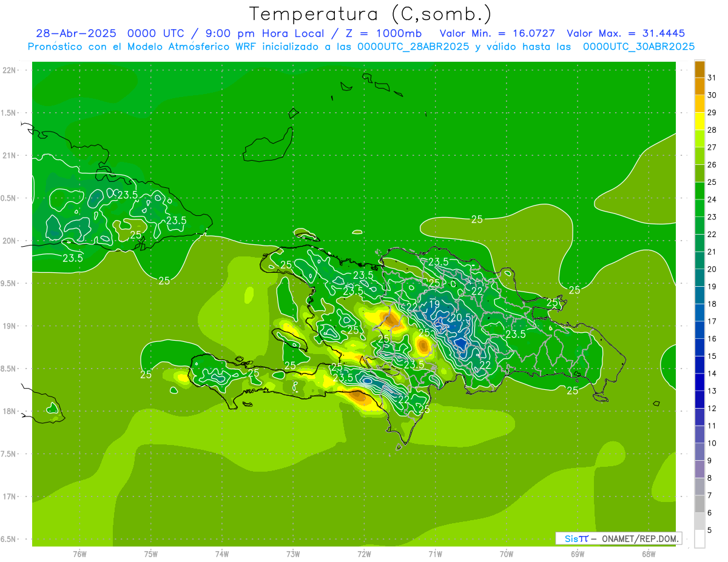
Task: Click the '73W' longitude axis label
Action: [293, 554]
